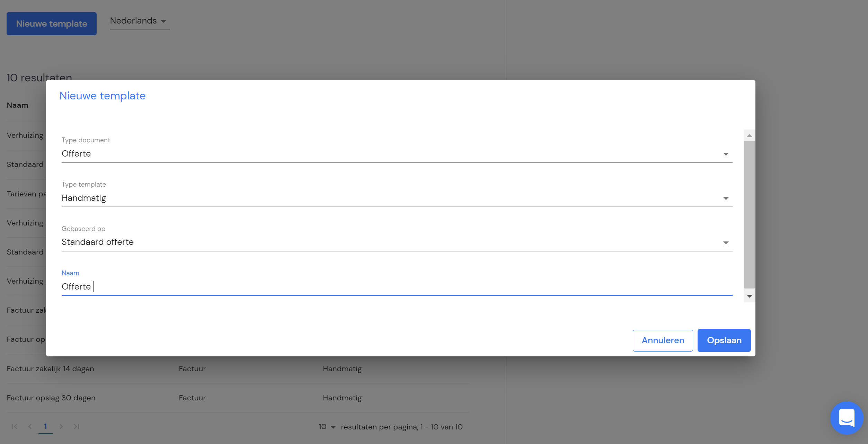Jump to last page pagination icon
This screenshot has height=444, width=868.
(77, 426)
